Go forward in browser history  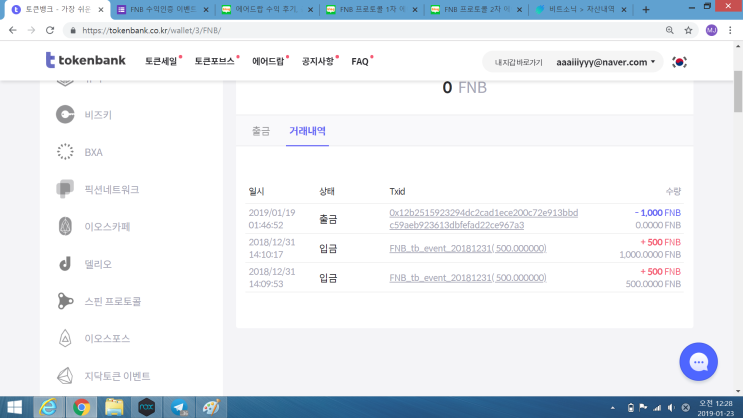click(31, 30)
